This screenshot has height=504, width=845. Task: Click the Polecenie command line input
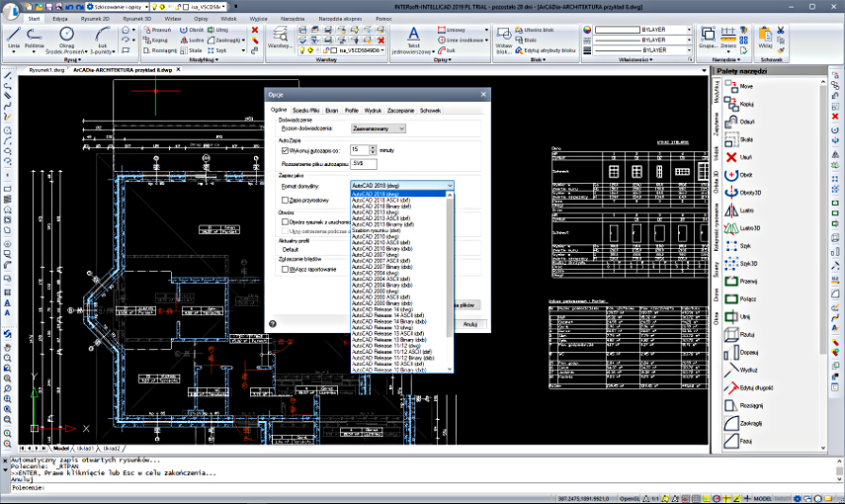(420, 487)
